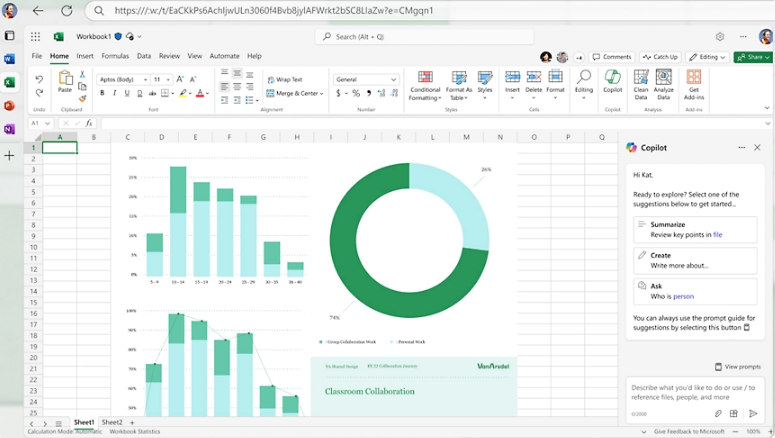The width and height of the screenshot is (775, 438).
Task: Open the red font color dropdown
Action: coord(208,93)
